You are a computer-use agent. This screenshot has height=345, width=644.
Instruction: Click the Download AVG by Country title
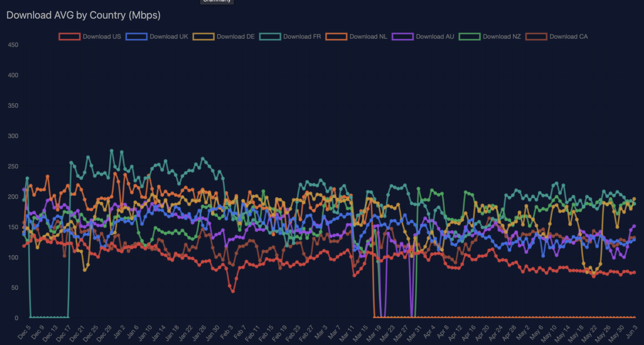point(84,15)
